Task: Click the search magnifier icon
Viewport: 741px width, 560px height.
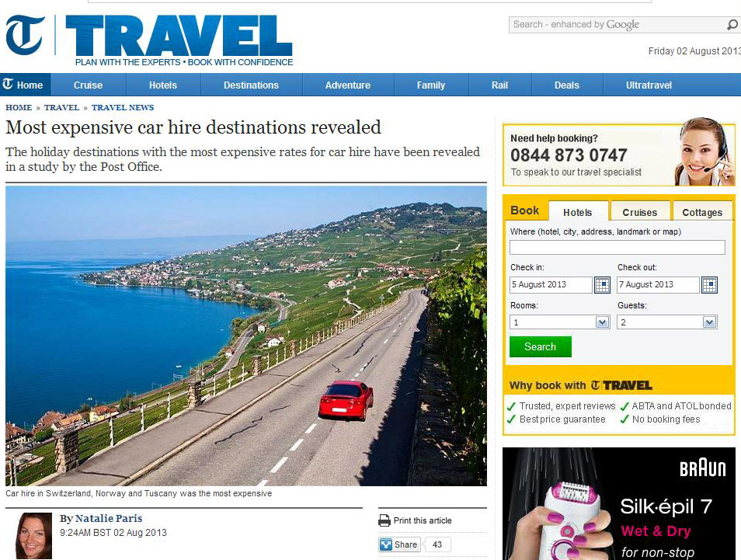Action: coord(732,25)
